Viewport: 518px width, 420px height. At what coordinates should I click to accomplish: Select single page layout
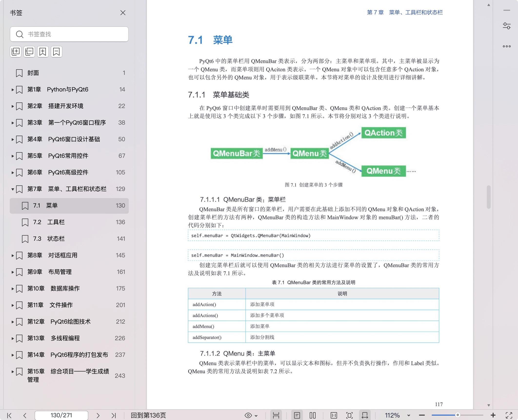click(297, 415)
